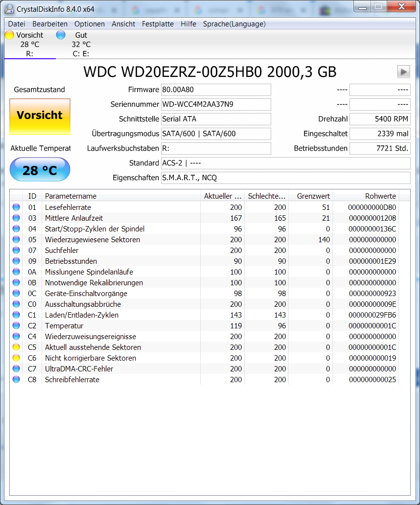Click status dot for Laden/Entladen-Zyklen
The image size is (420, 505).
point(16,315)
